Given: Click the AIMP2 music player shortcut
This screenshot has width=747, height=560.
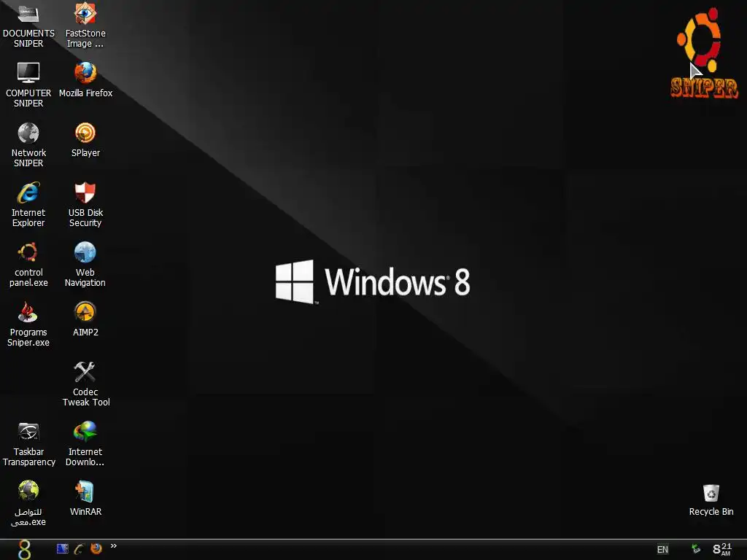Looking at the screenshot, I should coord(85,319).
